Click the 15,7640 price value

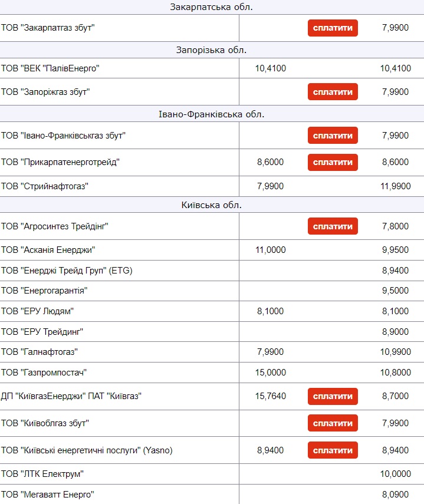(x=270, y=396)
